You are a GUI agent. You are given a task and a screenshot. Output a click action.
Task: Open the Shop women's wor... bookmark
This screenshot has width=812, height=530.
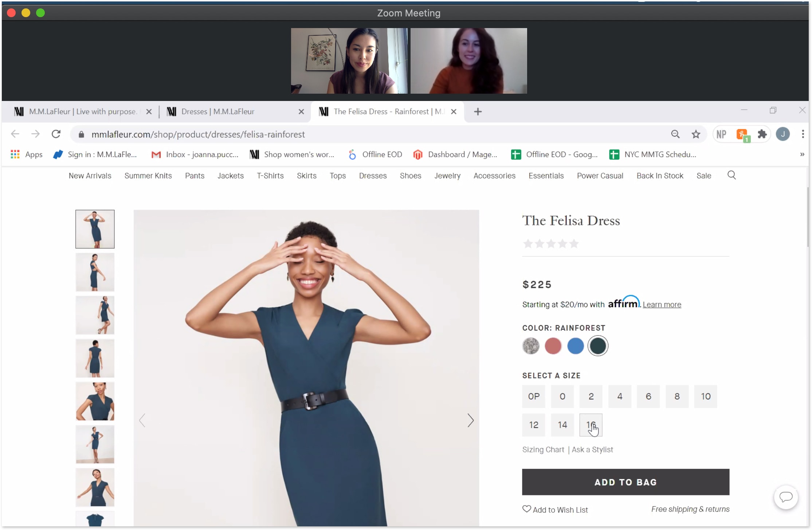point(292,155)
